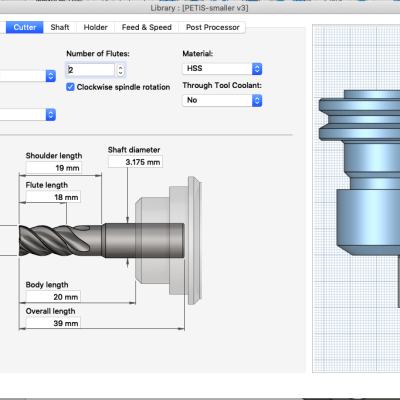Click the Number of Flutes field
This screenshot has height=400, width=400.
(x=91, y=70)
